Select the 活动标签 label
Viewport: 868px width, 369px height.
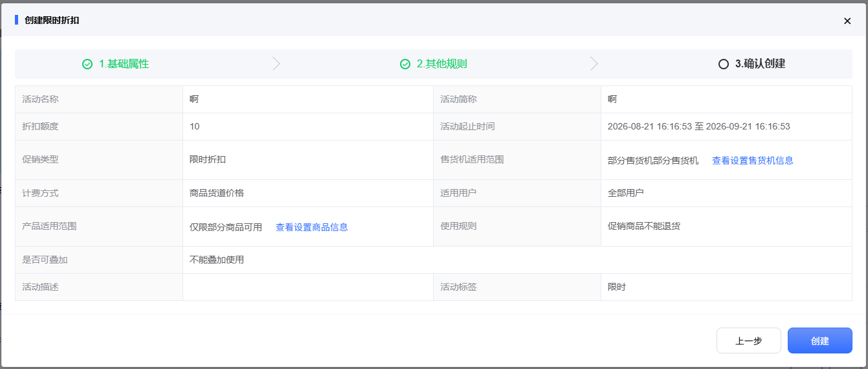(458, 287)
